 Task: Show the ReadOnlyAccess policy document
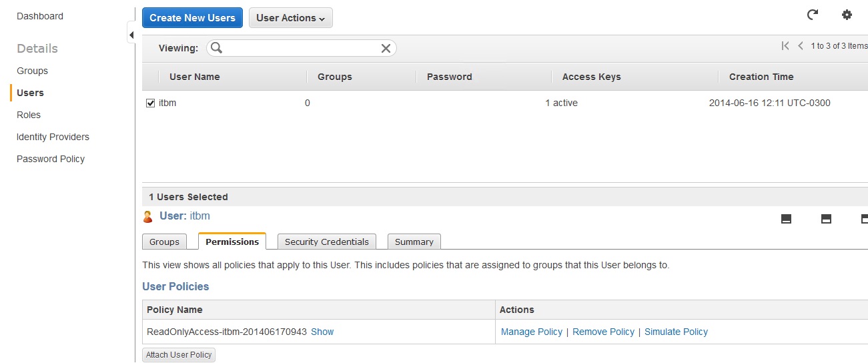point(322,332)
